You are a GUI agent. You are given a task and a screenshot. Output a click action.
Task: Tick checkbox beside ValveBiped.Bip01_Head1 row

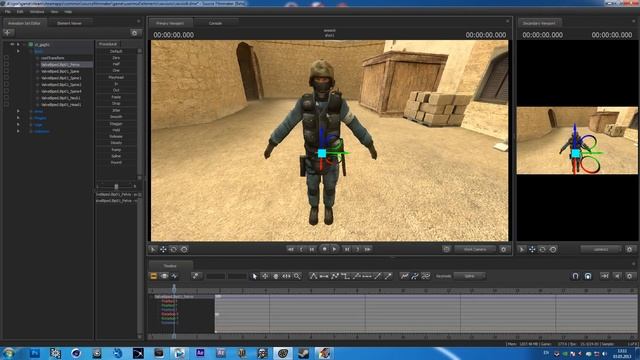pyautogui.click(x=6, y=104)
